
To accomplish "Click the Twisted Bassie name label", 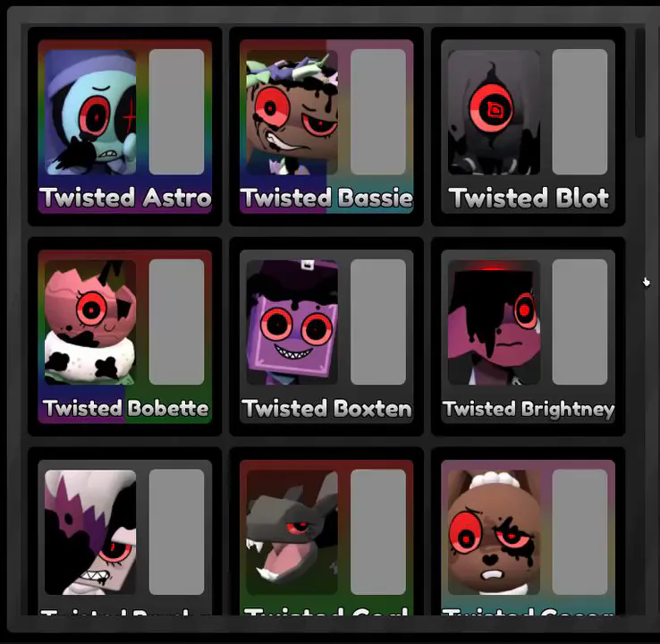I will (x=326, y=198).
